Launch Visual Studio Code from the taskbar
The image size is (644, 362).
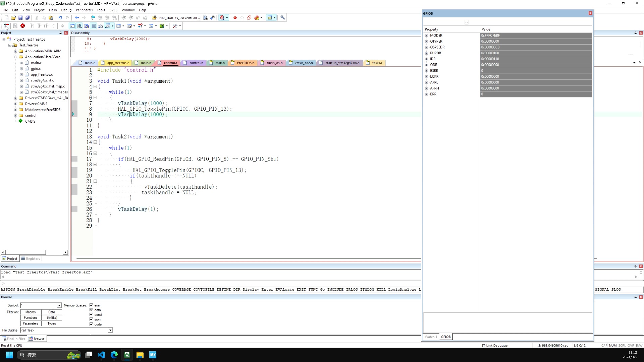pos(101,355)
